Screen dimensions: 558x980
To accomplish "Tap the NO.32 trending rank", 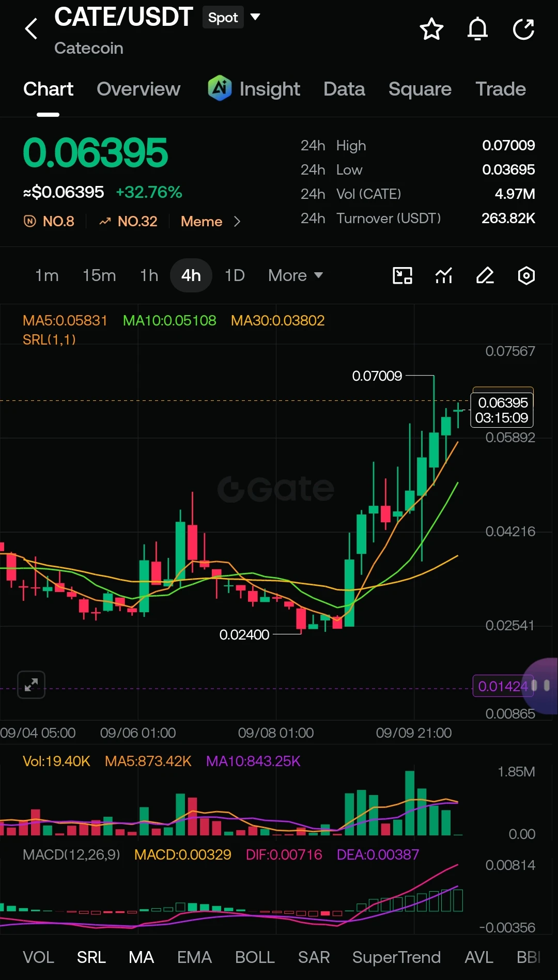I will (x=128, y=221).
